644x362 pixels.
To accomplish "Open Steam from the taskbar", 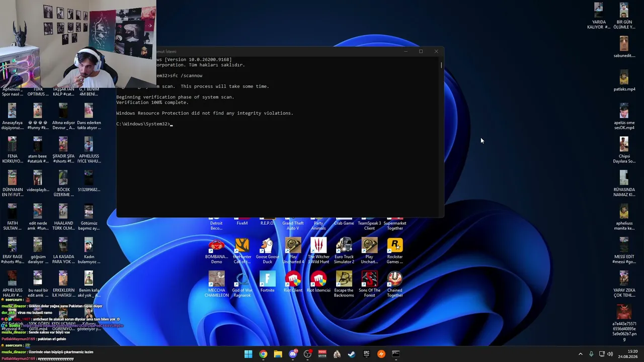I will (352, 354).
